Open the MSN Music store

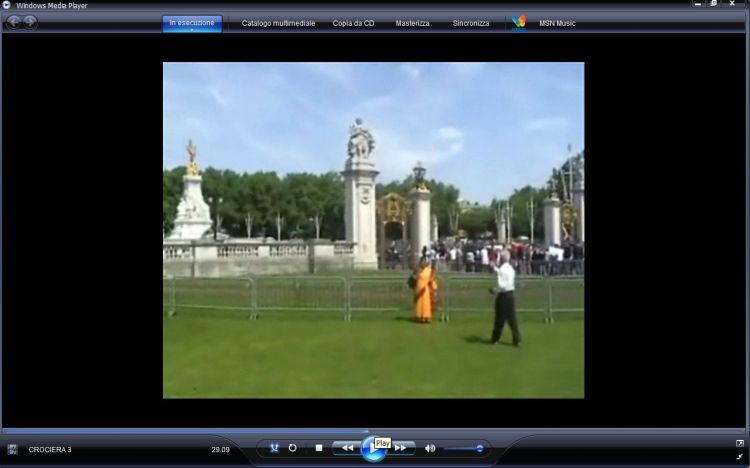(558, 23)
